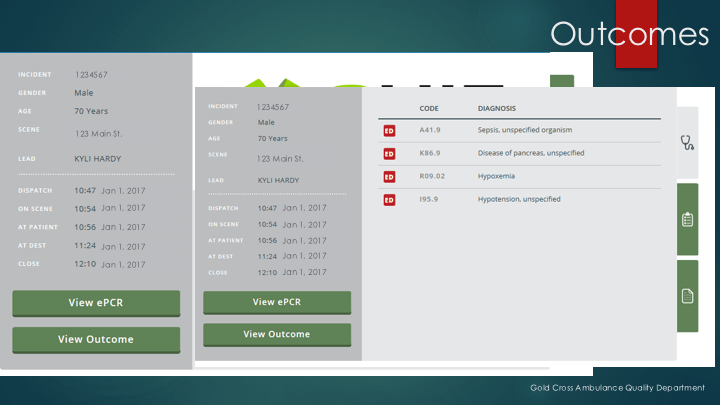
Task: Switch to the clipboard side tab
Action: 687,219
